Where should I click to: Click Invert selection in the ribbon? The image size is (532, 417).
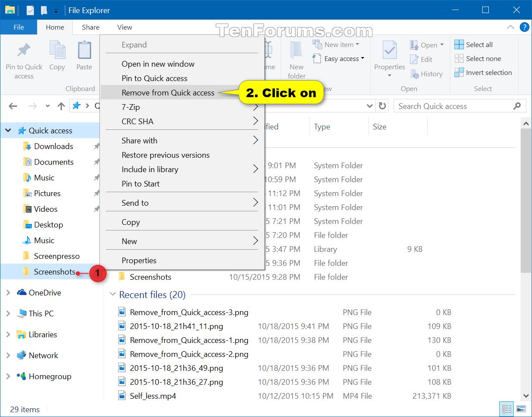[483, 72]
